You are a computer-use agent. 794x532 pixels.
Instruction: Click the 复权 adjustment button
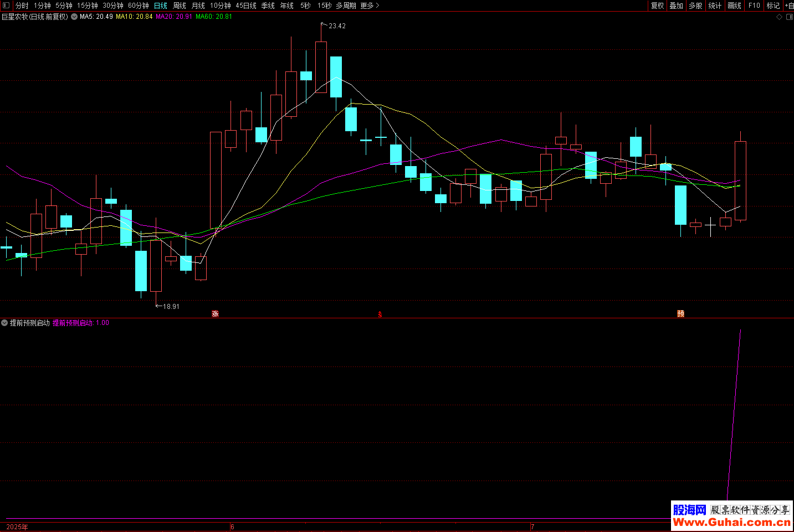658,6
